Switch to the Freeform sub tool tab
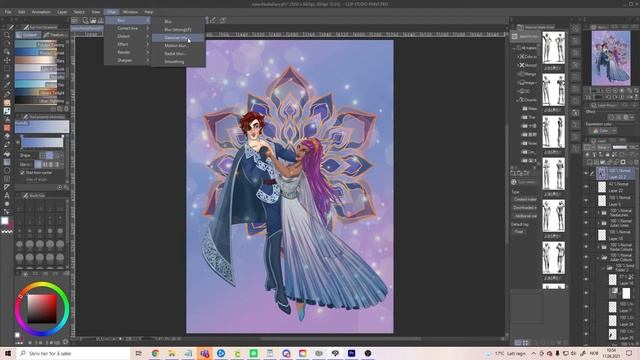The width and height of the screenshot is (640, 360). 55,35
